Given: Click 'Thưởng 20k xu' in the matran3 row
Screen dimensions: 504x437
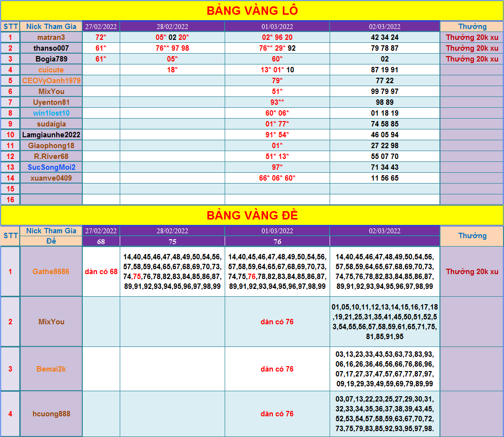Looking at the screenshot, I should pos(472,37).
